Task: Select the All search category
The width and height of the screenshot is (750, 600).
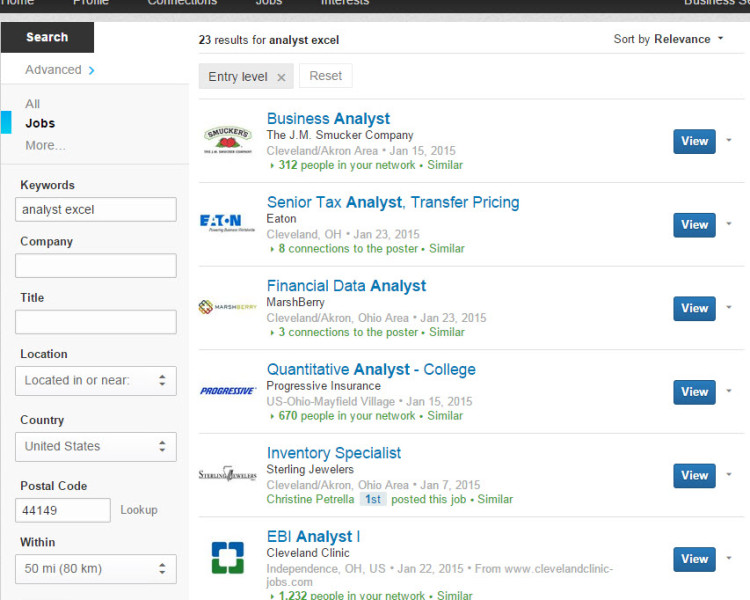Action: 33,104
